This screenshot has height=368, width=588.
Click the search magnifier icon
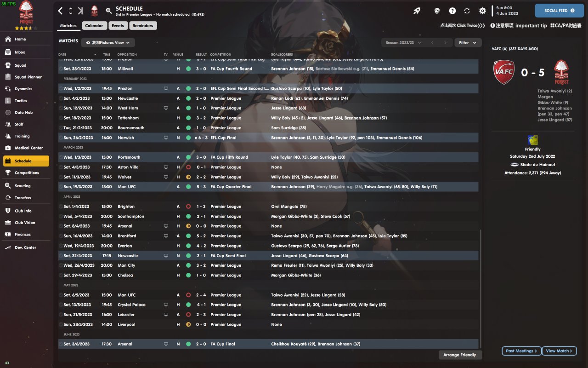(108, 11)
